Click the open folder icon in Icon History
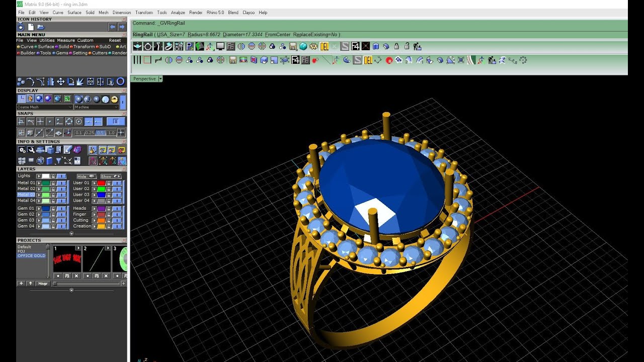This screenshot has width=644, height=362. pyautogui.click(x=41, y=27)
